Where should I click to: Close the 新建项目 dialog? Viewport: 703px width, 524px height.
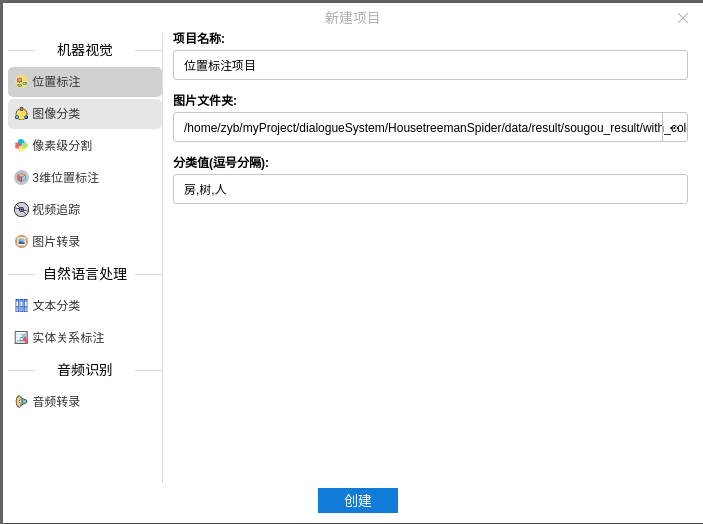683,18
